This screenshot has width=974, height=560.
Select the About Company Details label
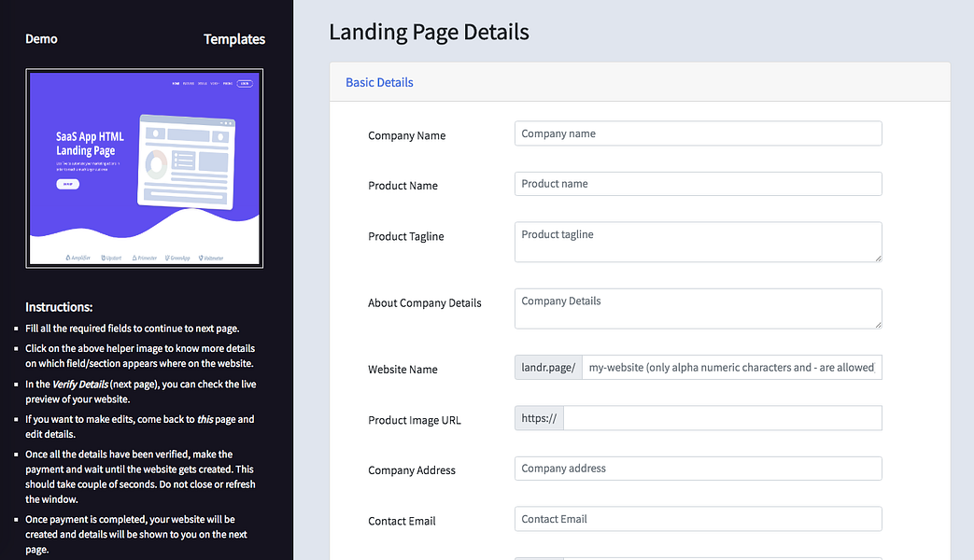tap(424, 303)
